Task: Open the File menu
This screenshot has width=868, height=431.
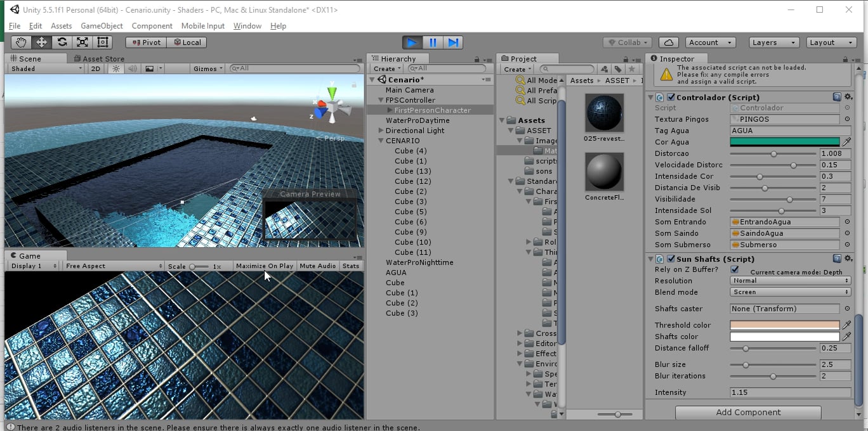Action: pos(15,26)
